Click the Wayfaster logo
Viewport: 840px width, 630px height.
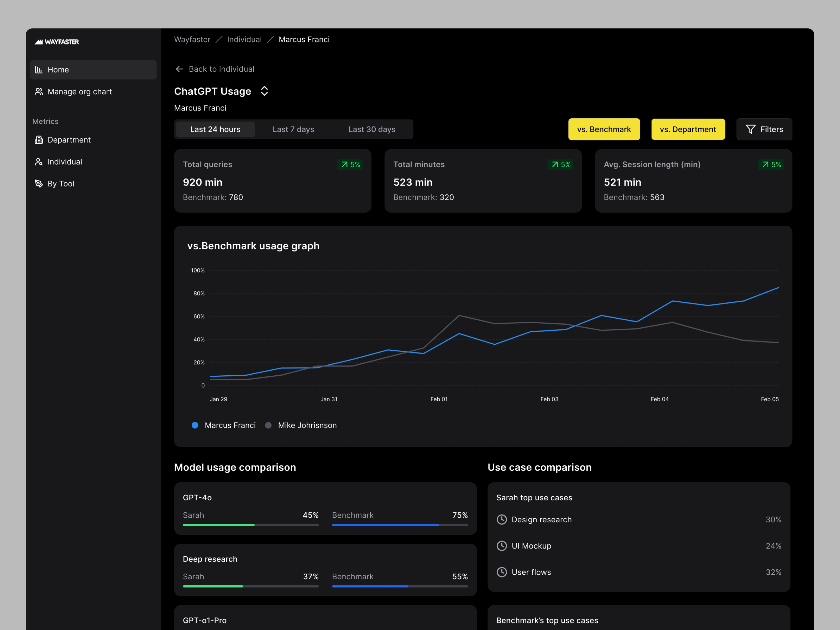57,42
